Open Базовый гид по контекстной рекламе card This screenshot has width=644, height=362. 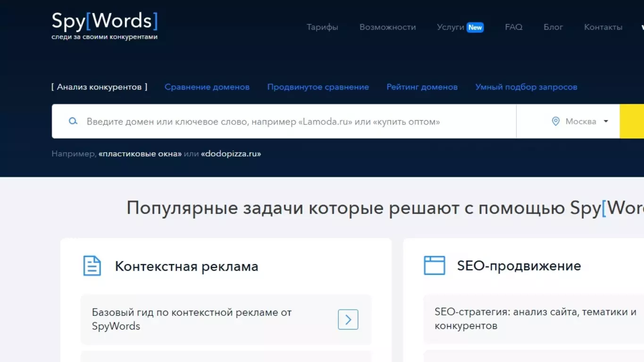coord(226,320)
